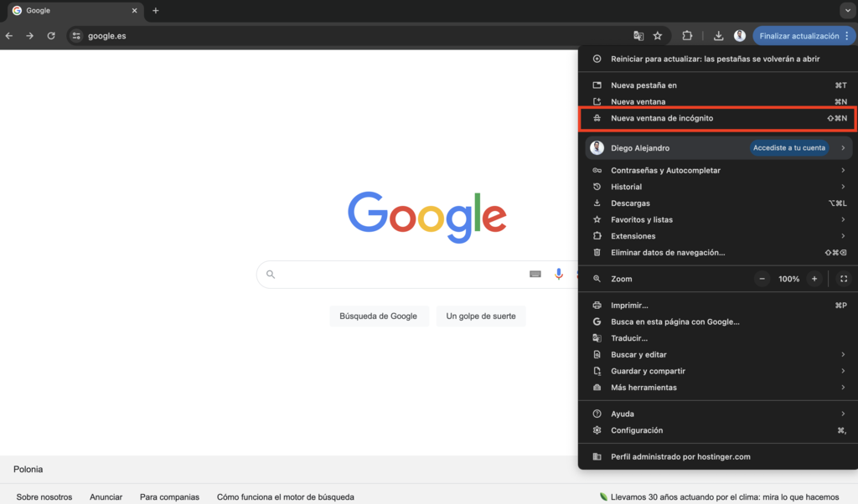Navigate back with the back arrow
Image resolution: width=858 pixels, height=504 pixels.
(8, 35)
